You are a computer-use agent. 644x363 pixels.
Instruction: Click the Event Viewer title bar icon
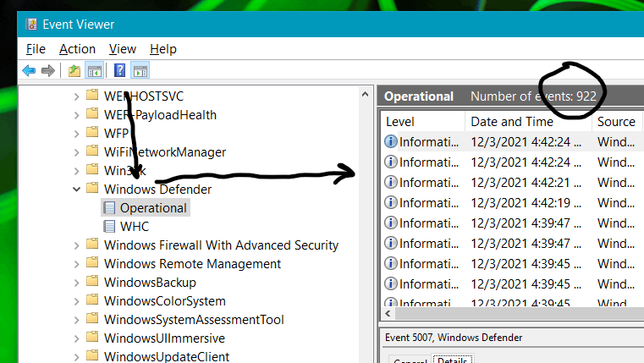point(31,25)
